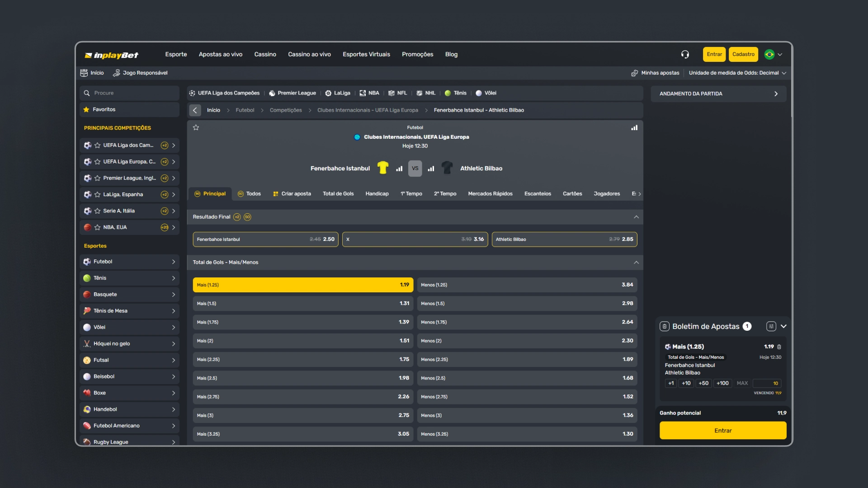Favorite UEFA Liga dos Campeões star
Image resolution: width=868 pixels, height=488 pixels.
tap(97, 145)
